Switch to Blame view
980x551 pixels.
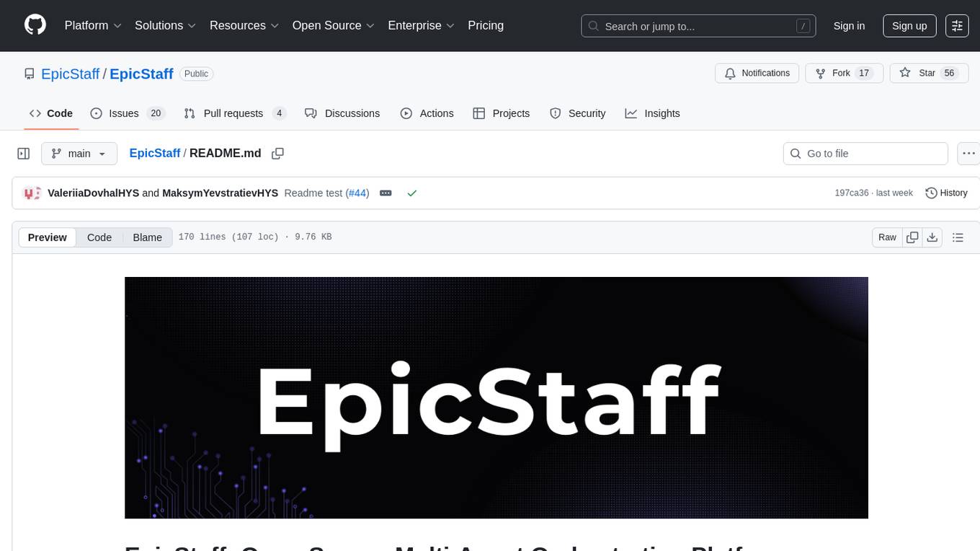(x=147, y=237)
